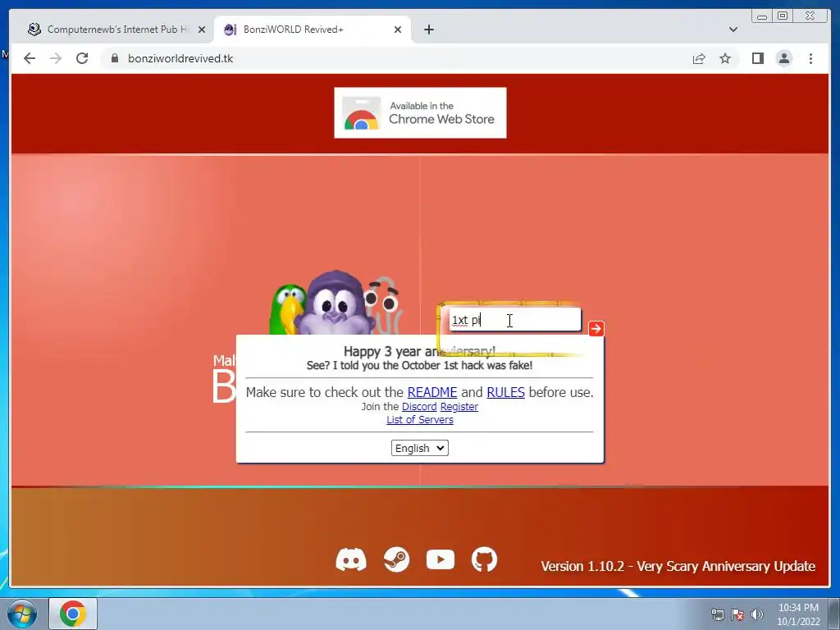Click the padlock site info icon
The height and width of the screenshot is (630, 840).
point(115,58)
